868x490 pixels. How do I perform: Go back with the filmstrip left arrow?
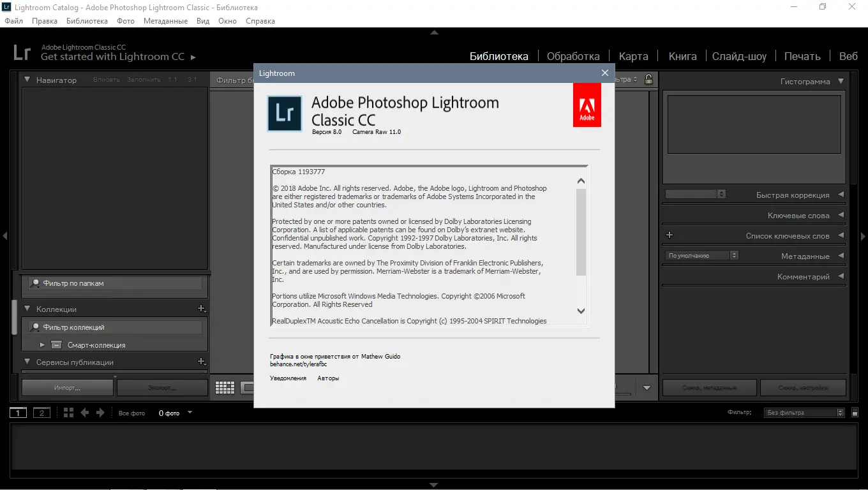click(x=85, y=413)
